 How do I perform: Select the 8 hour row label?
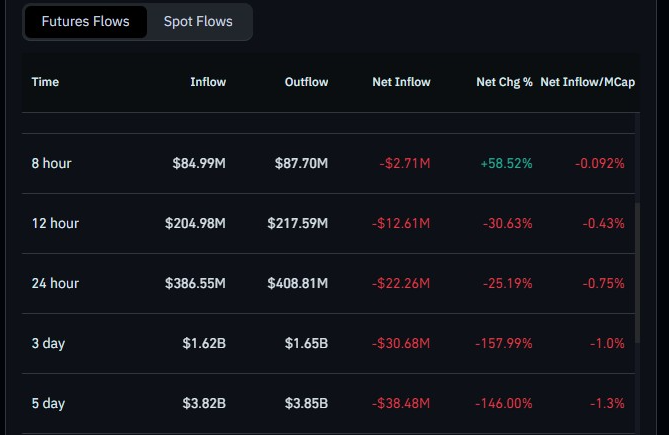click(51, 163)
